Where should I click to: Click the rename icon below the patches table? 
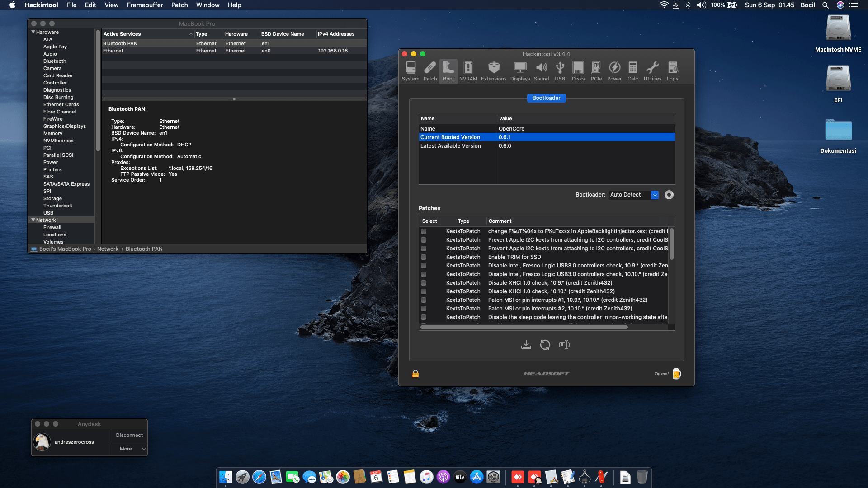(x=564, y=345)
